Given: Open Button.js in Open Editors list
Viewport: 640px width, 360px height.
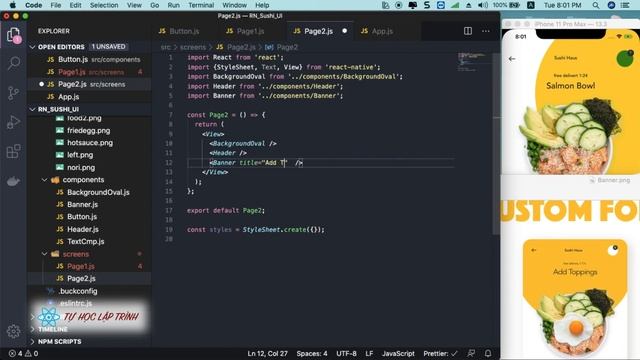Looking at the screenshot, I should [x=90, y=59].
